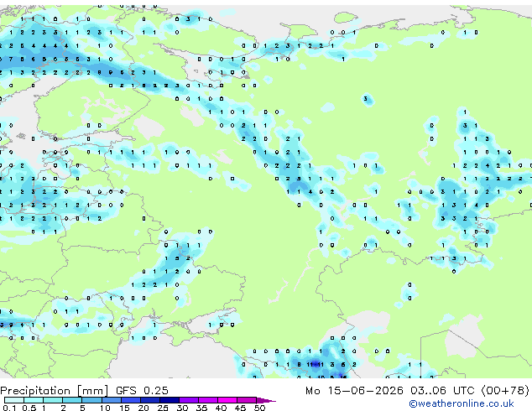The image size is (532, 411).
Task: Click the "Precipitation" title text
Action: (35, 391)
